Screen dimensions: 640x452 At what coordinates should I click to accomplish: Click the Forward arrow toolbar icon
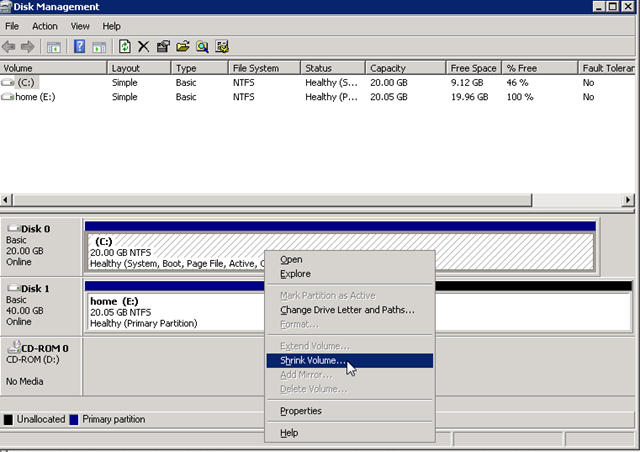27,47
